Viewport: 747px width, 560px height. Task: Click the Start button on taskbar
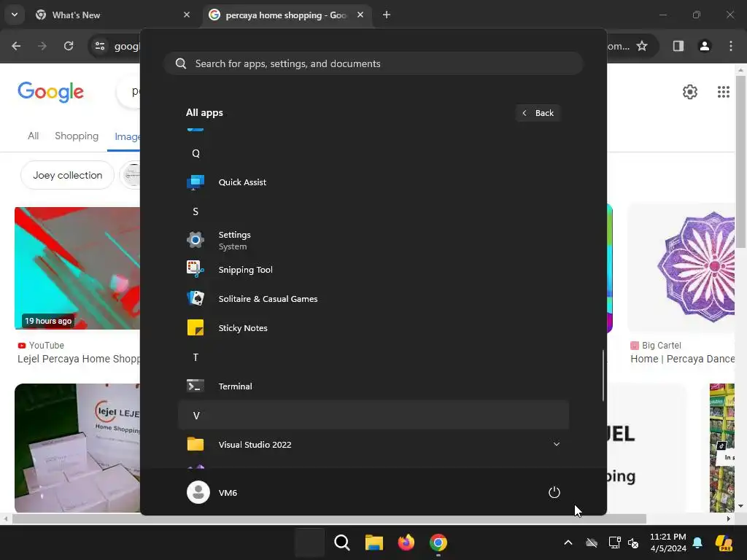pyautogui.click(x=309, y=542)
